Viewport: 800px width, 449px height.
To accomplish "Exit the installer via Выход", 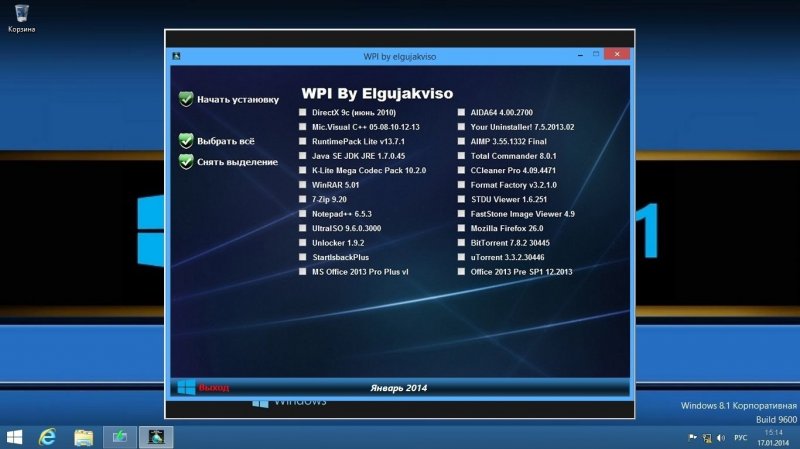I will [214, 388].
